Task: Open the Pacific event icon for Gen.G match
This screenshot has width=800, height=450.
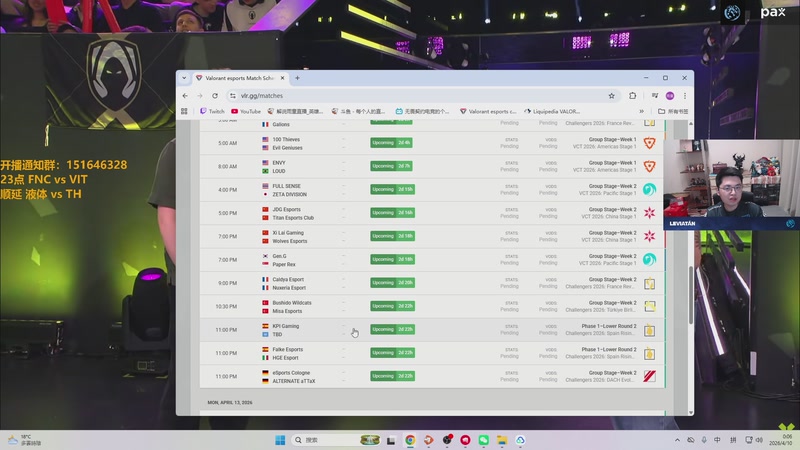Action: click(649, 260)
